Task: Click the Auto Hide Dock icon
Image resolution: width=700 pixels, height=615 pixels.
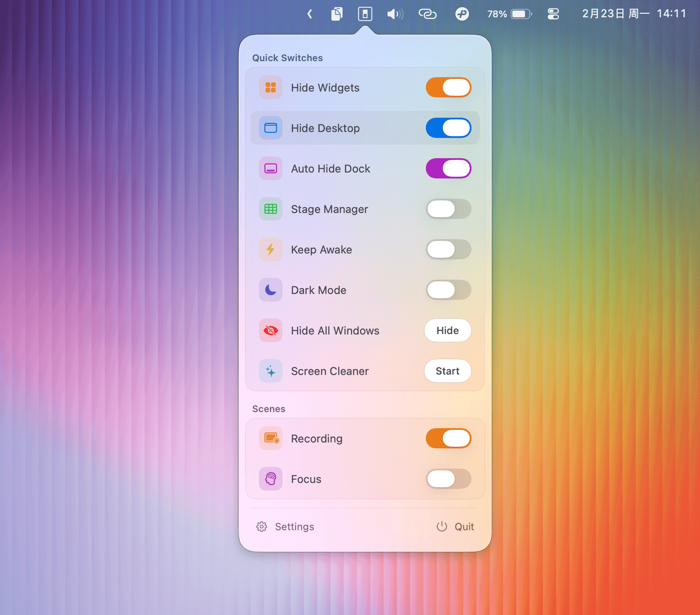Action: pos(270,168)
